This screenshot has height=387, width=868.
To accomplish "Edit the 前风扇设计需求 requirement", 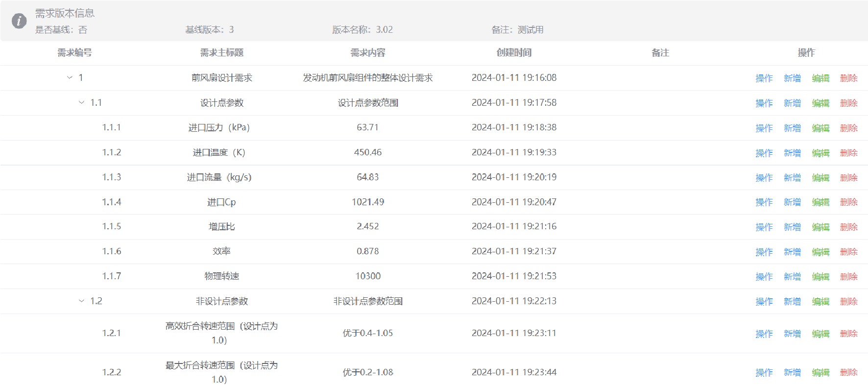I will [820, 78].
